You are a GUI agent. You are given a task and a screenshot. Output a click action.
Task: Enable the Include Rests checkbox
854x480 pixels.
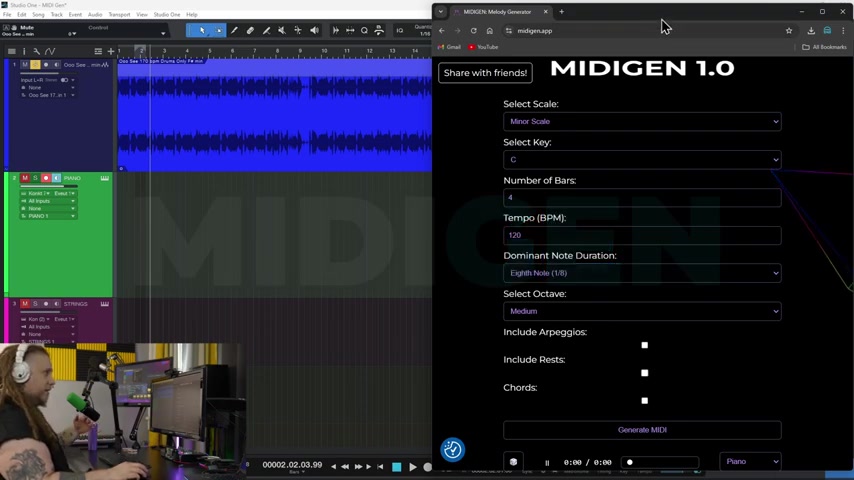point(644,373)
